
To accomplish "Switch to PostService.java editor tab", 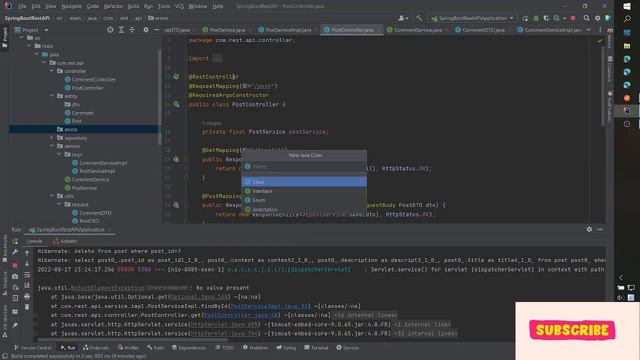I will coord(224,30).
